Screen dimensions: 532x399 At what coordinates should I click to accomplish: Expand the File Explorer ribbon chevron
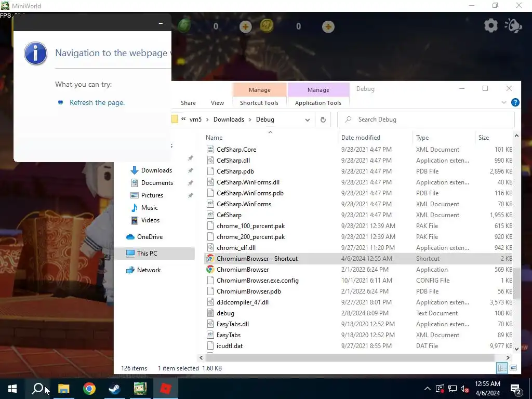tap(504, 102)
